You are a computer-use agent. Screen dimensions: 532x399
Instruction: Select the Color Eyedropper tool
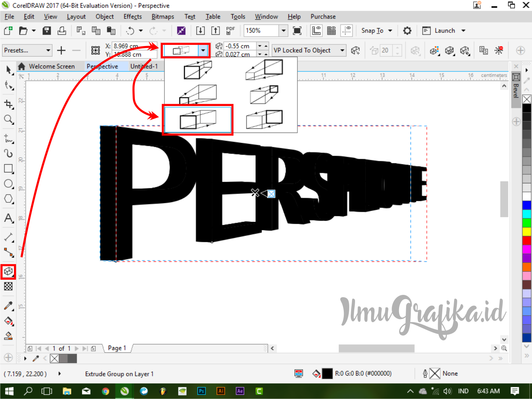click(x=8, y=305)
